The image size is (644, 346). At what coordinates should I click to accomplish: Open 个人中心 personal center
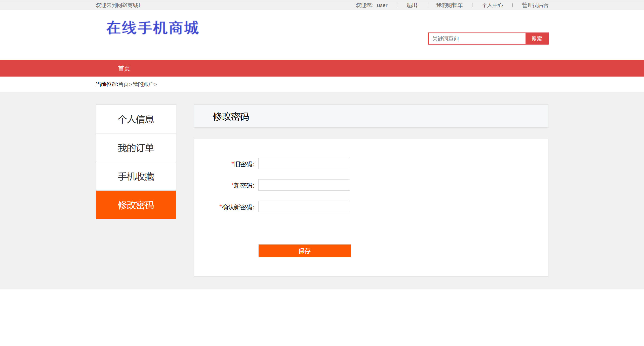[x=492, y=5]
